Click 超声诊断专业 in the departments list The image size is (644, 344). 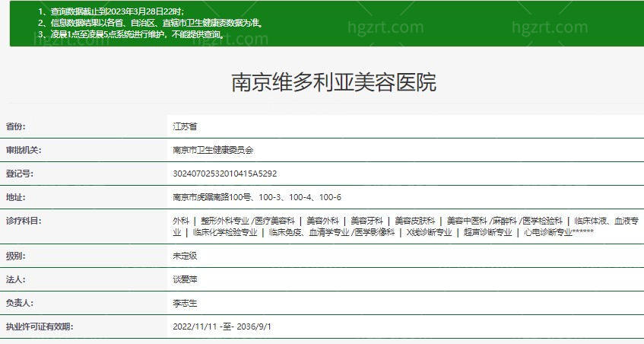tap(487, 232)
